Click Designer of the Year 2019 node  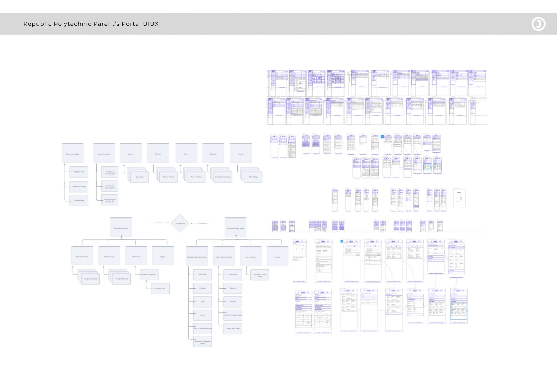point(110,173)
